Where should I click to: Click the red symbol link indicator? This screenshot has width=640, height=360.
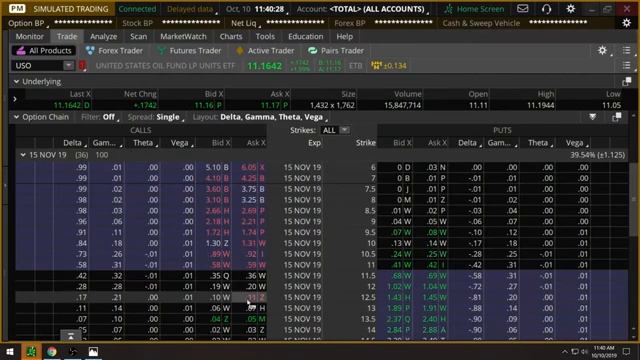point(82,65)
